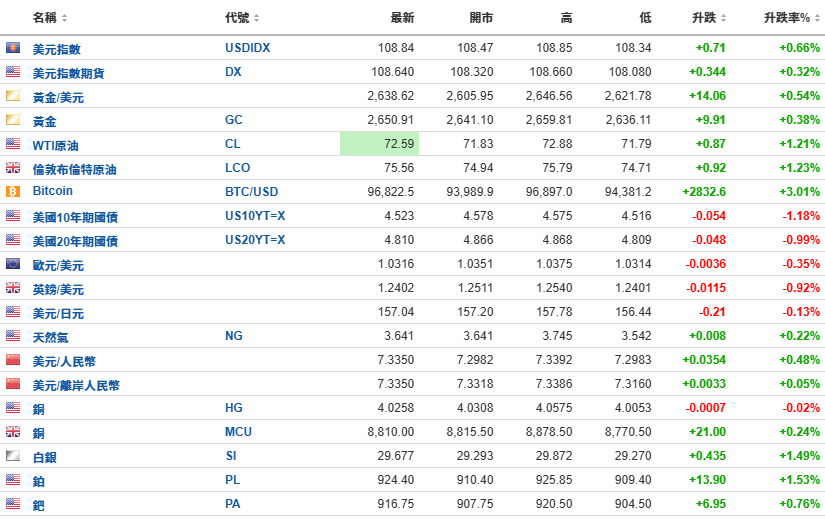Sort by the 代號 column arrows
This screenshot has width=825, height=519.
pyautogui.click(x=256, y=18)
